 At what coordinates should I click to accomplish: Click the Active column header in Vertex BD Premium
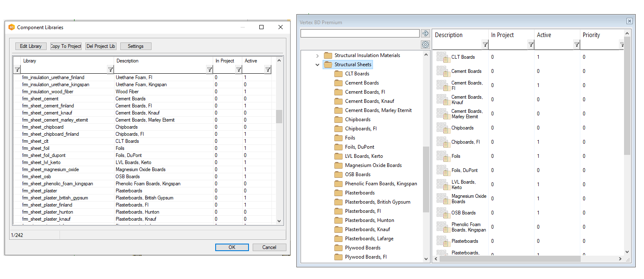point(557,35)
